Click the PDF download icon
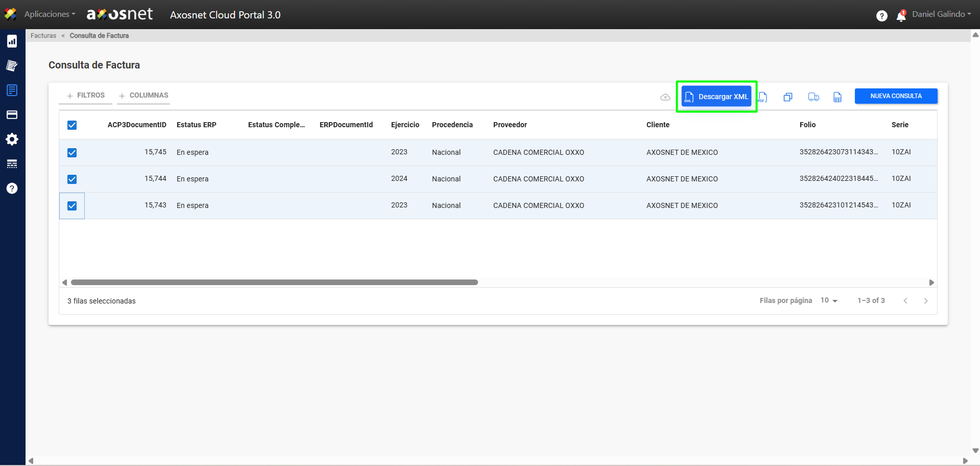980x466 pixels. pos(762,97)
